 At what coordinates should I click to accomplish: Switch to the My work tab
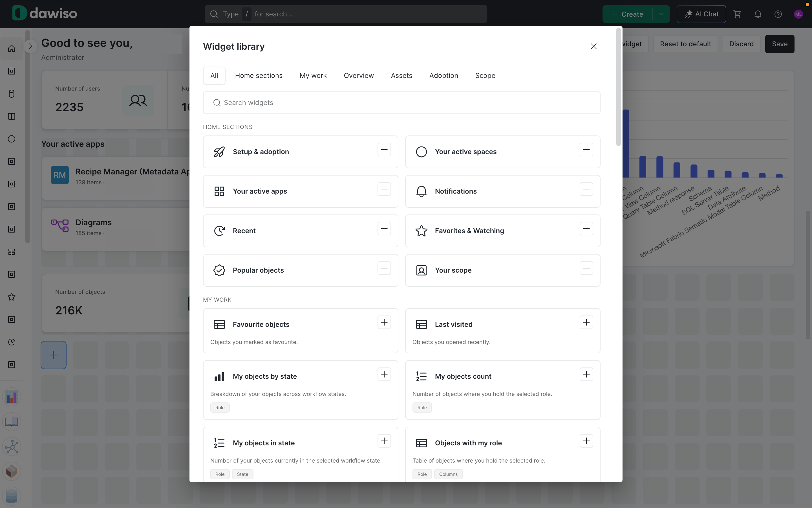click(x=313, y=76)
